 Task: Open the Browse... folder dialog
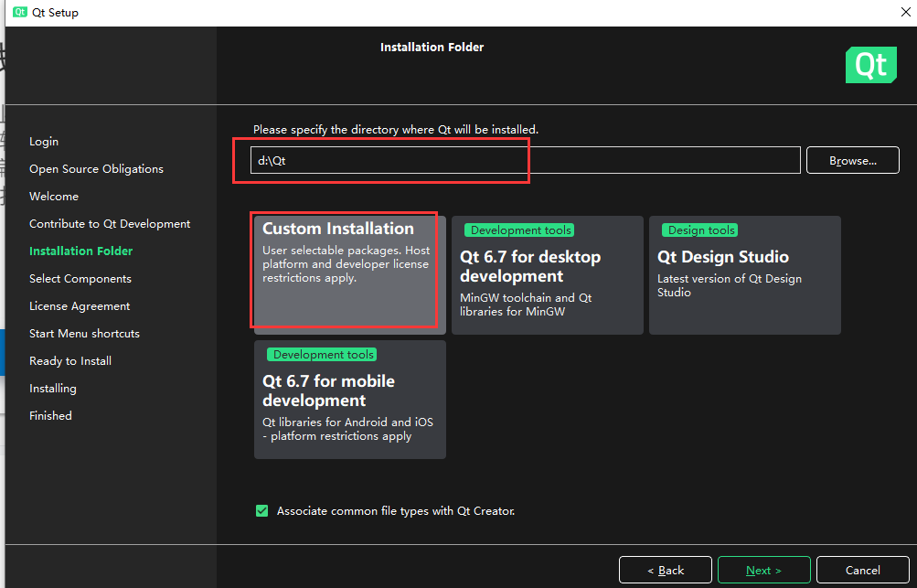853,160
